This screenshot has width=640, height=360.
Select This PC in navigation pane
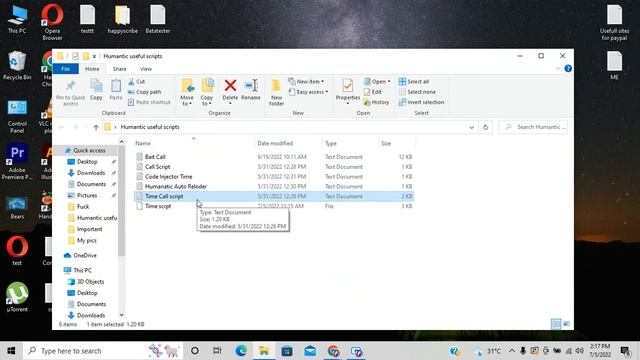pyautogui.click(x=82, y=270)
